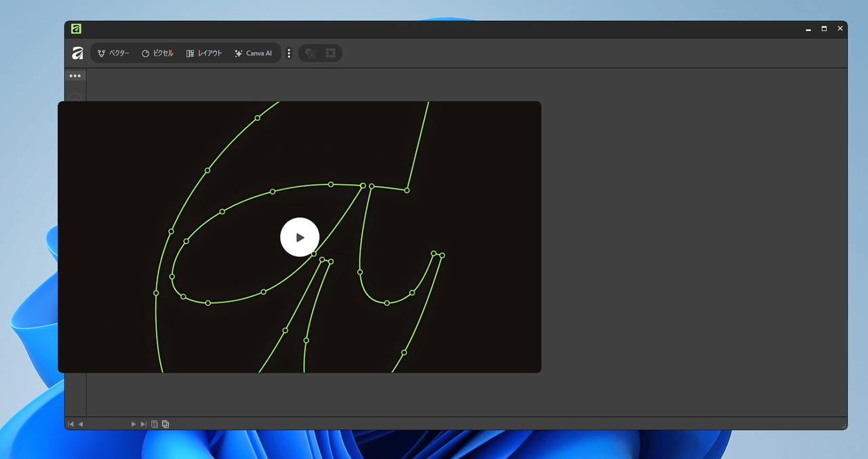Jump to the last page
This screenshot has height=459, width=868.
click(x=143, y=424)
